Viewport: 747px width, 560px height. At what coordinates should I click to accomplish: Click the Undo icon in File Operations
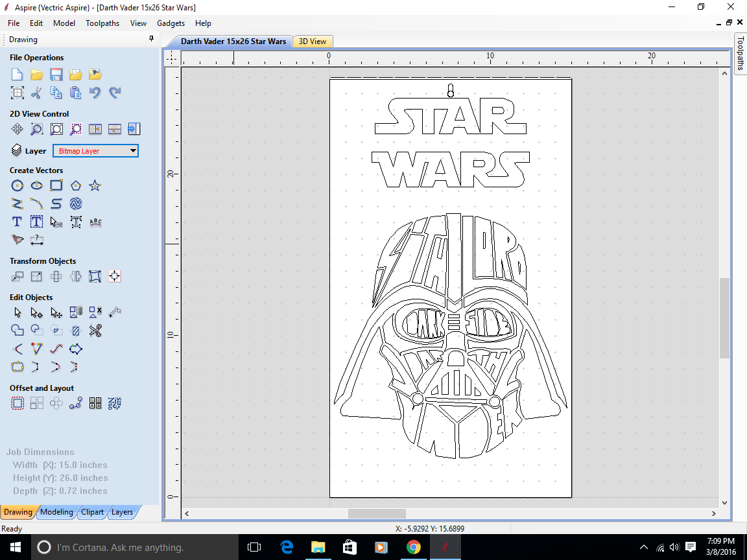[x=95, y=92]
